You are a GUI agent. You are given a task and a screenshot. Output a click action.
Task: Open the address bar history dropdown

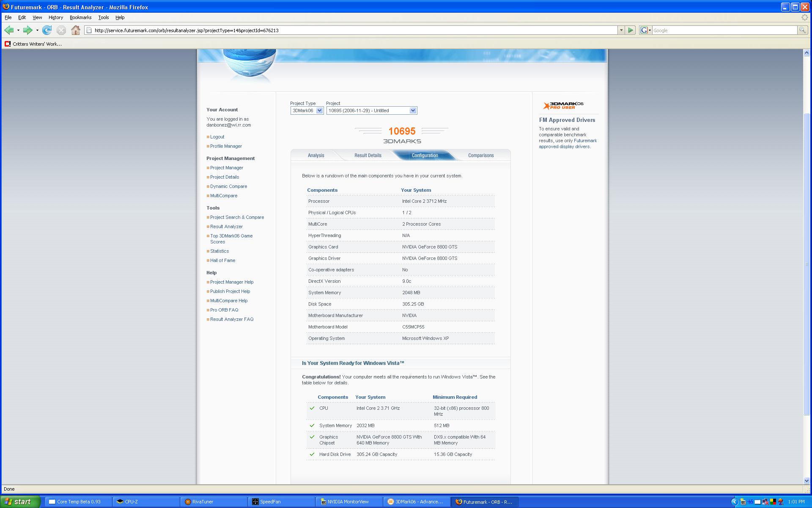pyautogui.click(x=621, y=30)
